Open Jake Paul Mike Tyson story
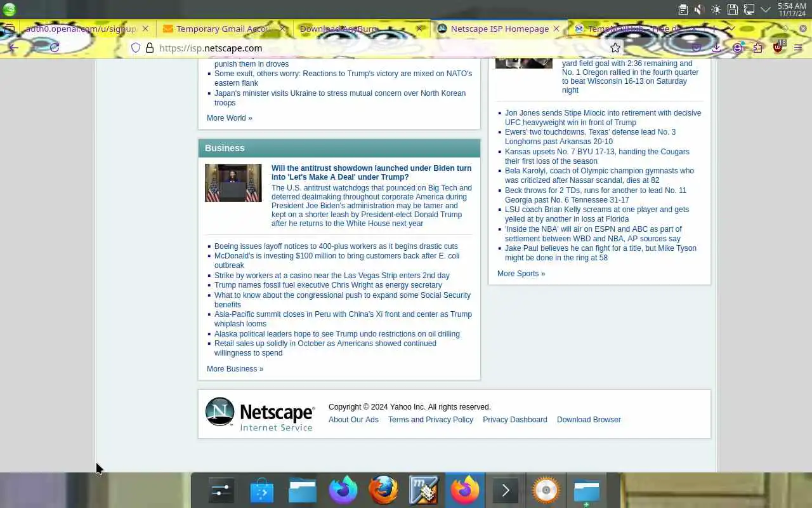This screenshot has height=508, width=812. [x=601, y=253]
